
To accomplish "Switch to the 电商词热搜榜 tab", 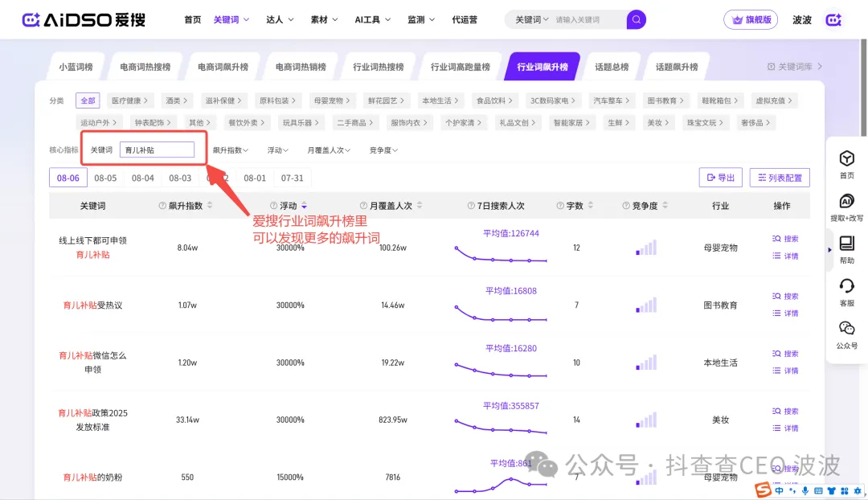I will [145, 68].
